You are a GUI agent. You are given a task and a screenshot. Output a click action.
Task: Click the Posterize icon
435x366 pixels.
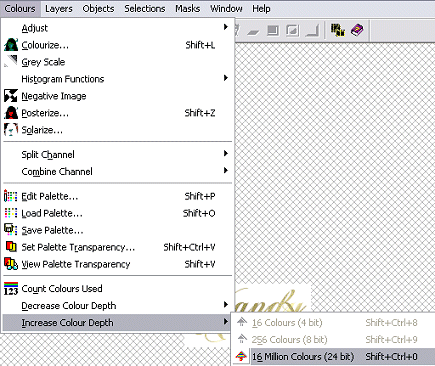pos(11,113)
